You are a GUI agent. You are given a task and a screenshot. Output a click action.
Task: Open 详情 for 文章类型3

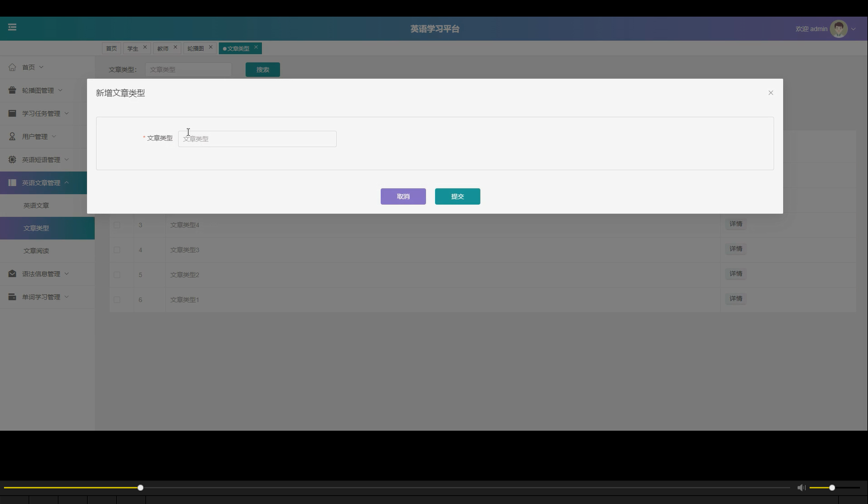(736, 249)
